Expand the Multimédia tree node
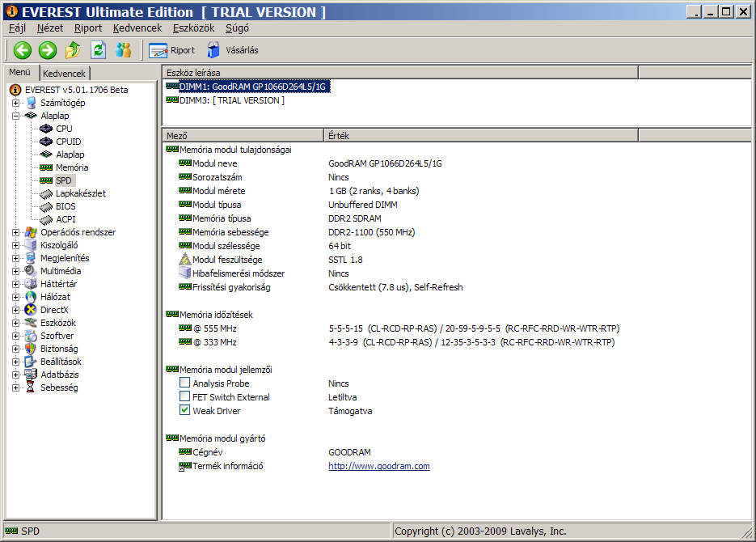 click(x=16, y=272)
